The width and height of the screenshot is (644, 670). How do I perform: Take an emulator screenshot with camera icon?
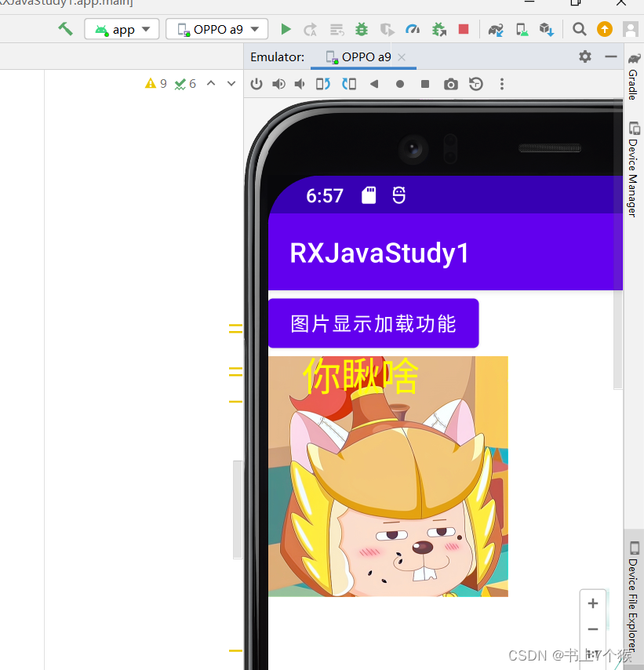(x=450, y=84)
